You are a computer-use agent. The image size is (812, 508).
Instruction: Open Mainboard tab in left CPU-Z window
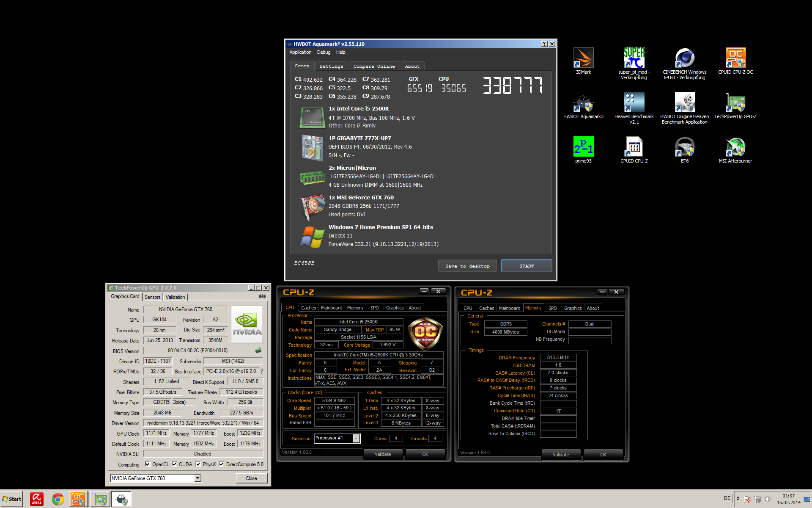click(331, 308)
